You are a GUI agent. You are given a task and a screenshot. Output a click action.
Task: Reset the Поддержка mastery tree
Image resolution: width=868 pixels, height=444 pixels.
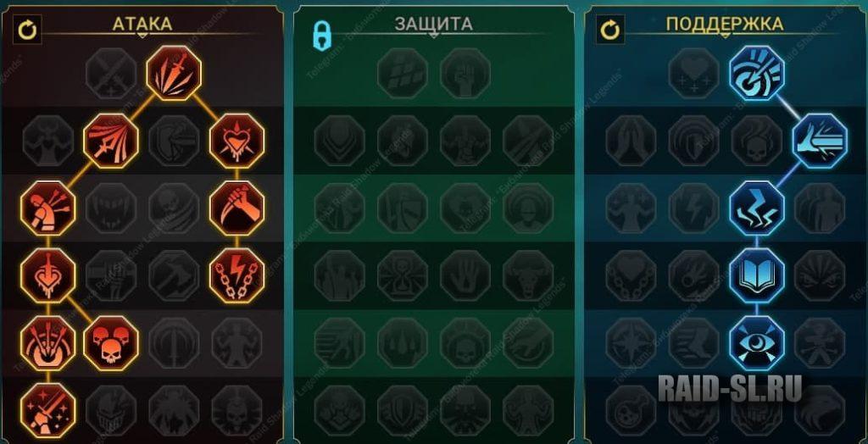point(610,31)
